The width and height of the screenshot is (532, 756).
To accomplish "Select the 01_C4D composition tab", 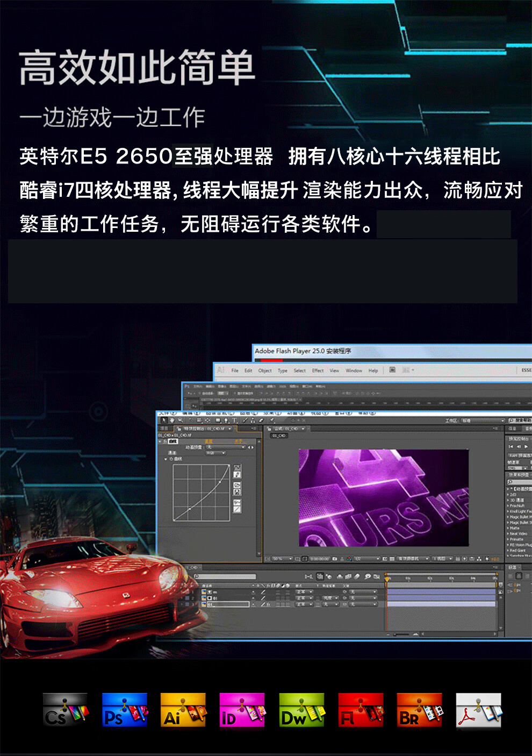I will pyautogui.click(x=289, y=429).
